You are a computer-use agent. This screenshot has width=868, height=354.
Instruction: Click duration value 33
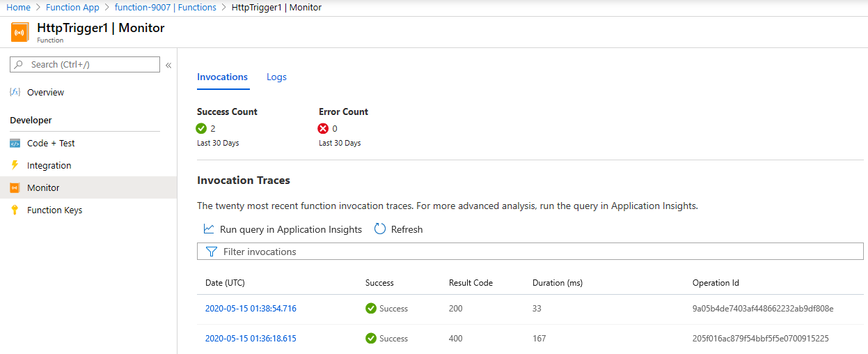pos(537,308)
